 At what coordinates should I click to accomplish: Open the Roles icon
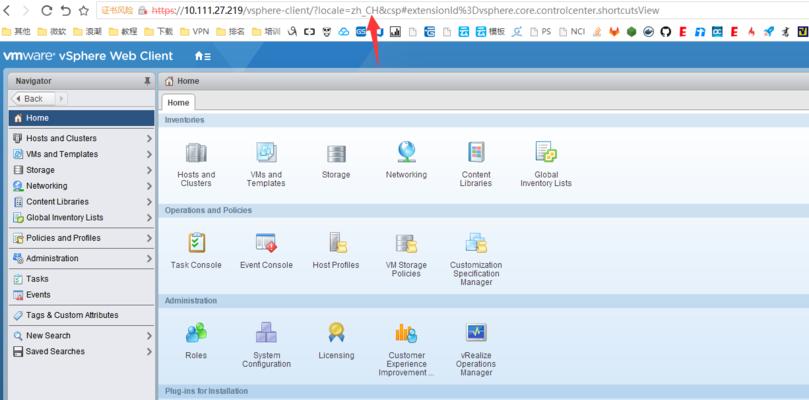pos(196,333)
